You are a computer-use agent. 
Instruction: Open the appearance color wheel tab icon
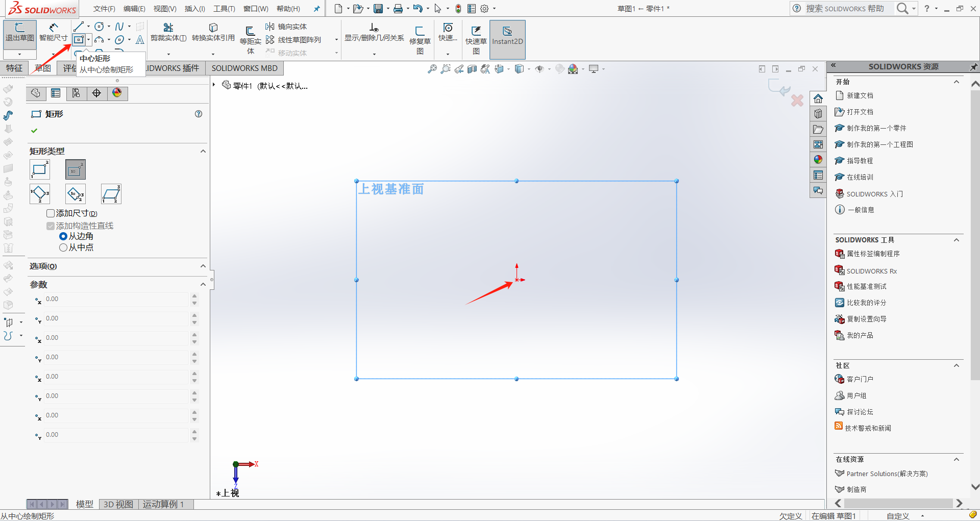[117, 93]
